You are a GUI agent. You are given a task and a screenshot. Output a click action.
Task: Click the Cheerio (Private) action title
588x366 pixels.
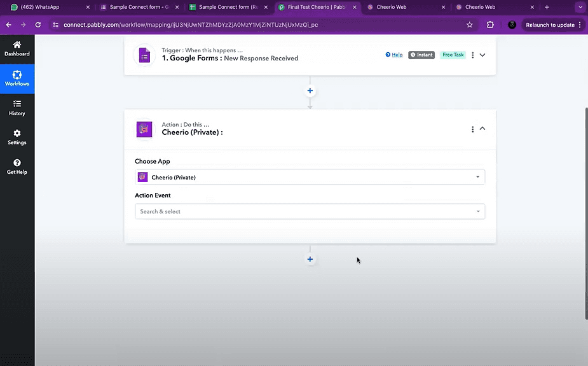pos(192,132)
